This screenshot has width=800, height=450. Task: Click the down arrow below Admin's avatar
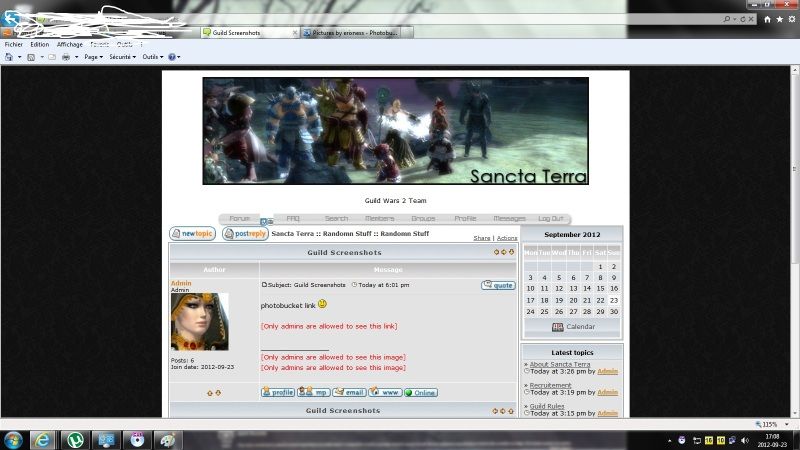point(218,393)
